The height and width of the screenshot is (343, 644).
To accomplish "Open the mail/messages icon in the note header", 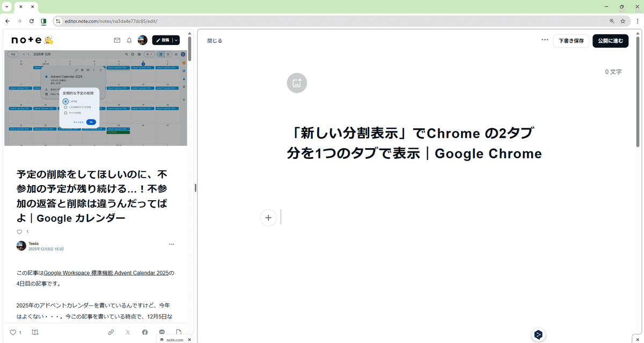I will click(117, 40).
